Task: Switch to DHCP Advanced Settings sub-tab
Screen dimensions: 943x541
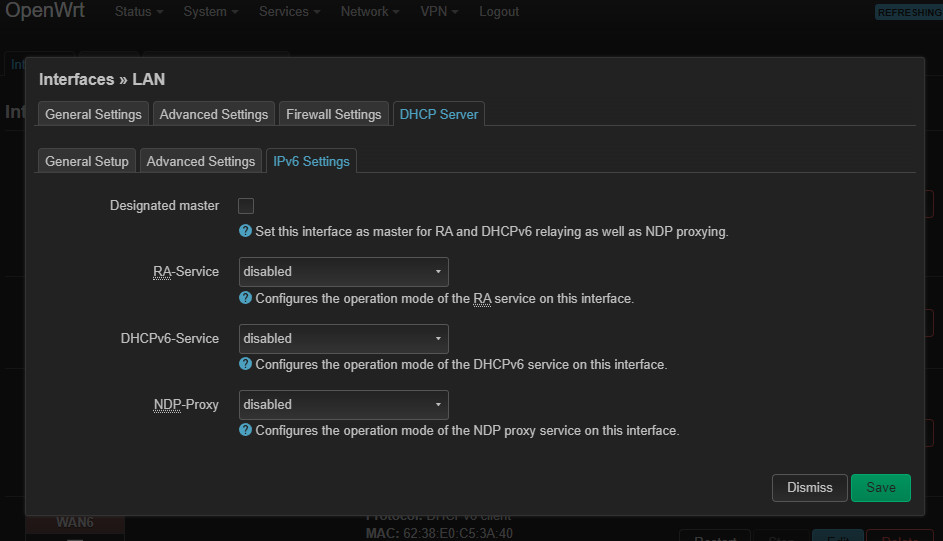Action: (201, 161)
